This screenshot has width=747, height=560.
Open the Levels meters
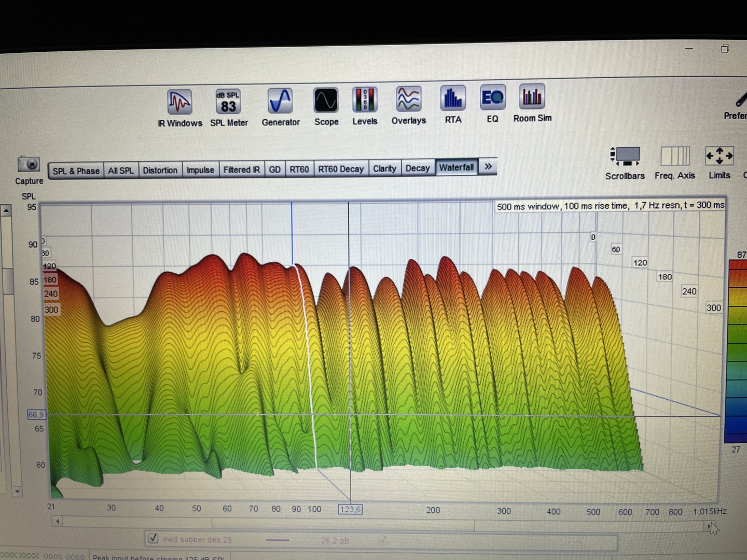click(365, 106)
